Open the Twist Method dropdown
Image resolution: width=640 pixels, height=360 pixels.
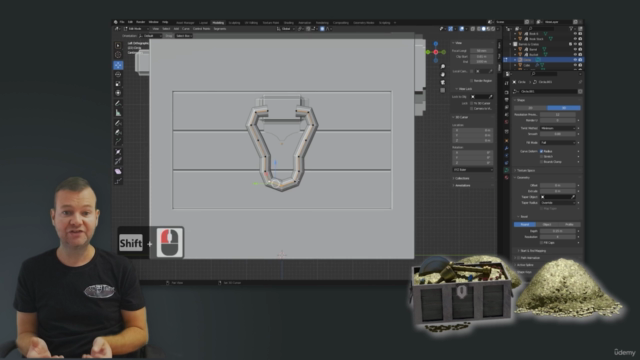pyautogui.click(x=558, y=128)
